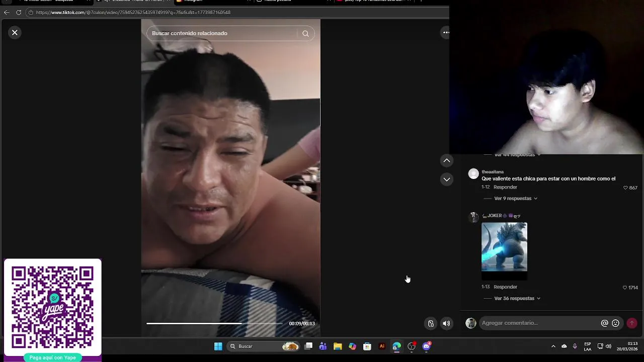Reply to JOKER's comment via Responder
The height and width of the screenshot is (362, 644).
coord(505,287)
